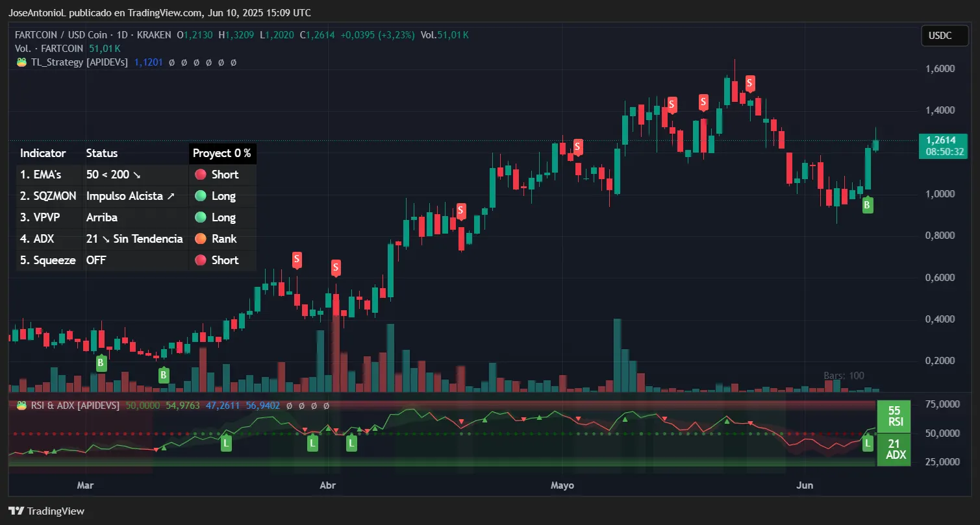
Task: Click the Proyect 0 % table header
Action: (x=221, y=153)
